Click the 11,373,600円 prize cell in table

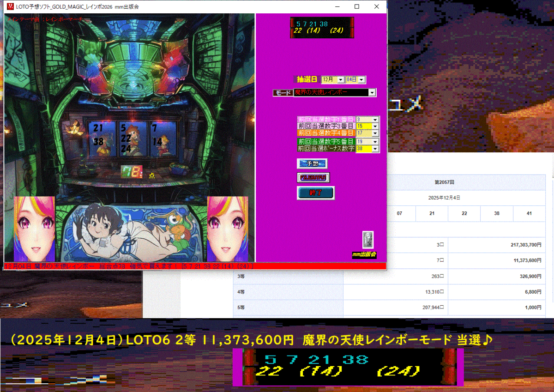click(x=497, y=261)
